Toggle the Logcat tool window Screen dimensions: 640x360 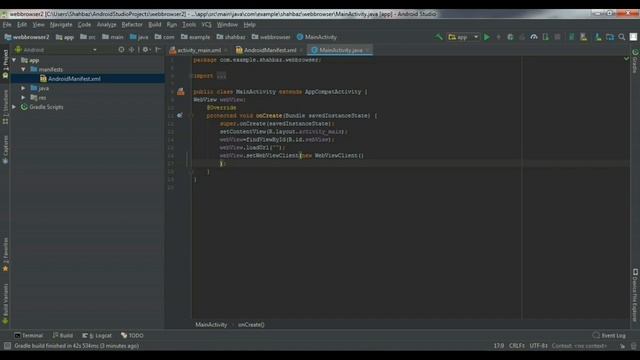coord(97,336)
